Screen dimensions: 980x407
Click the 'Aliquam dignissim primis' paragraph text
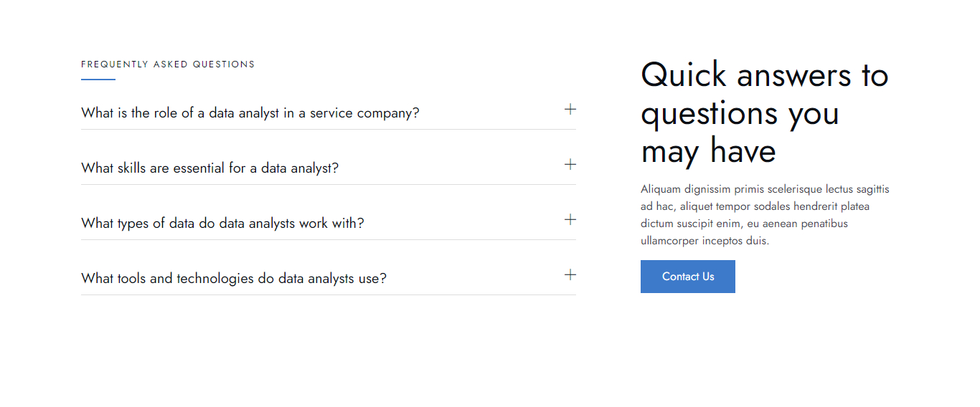765,190
